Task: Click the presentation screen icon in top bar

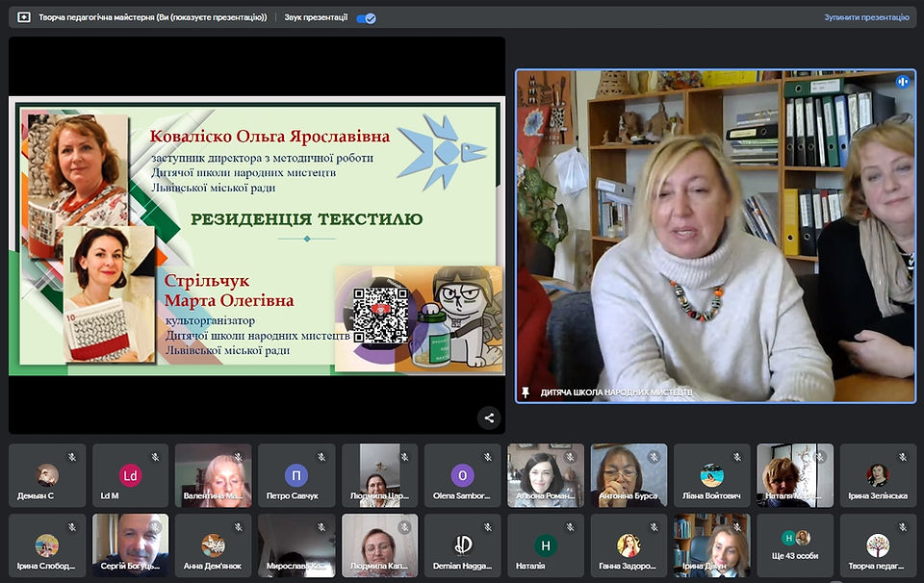Action: (23, 17)
